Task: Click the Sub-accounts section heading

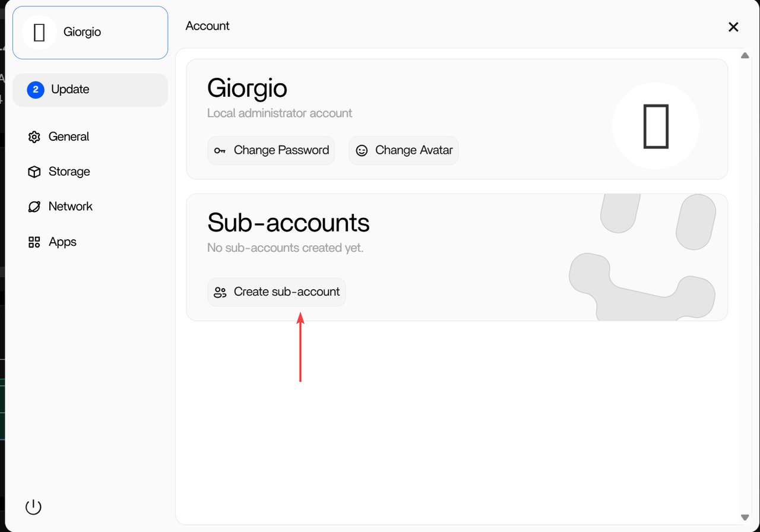Action: point(289,223)
